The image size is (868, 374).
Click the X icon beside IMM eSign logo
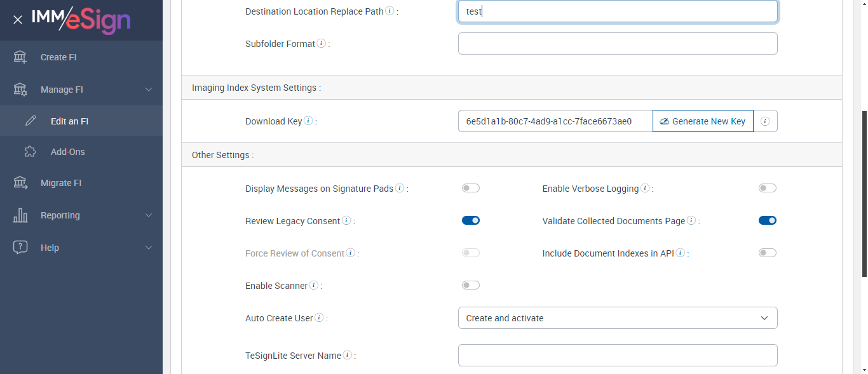point(18,20)
